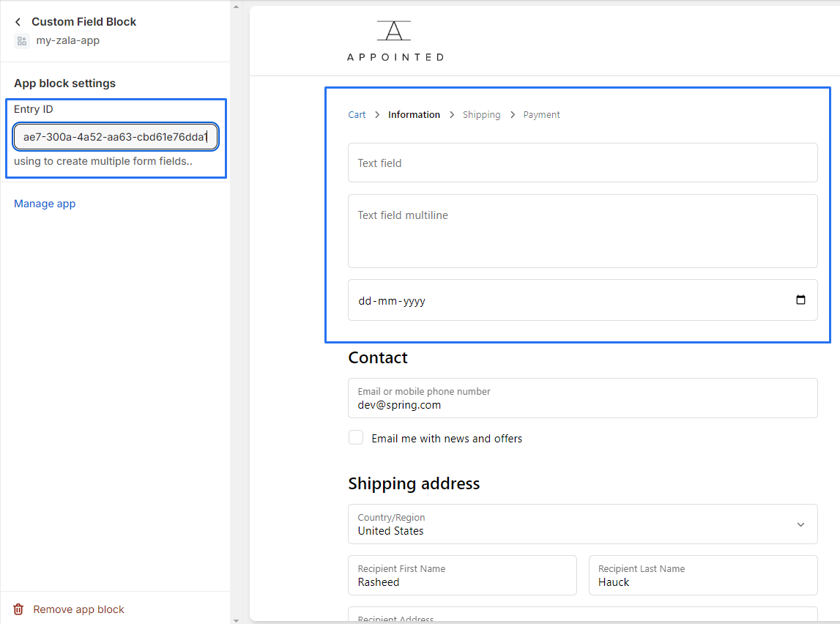Viewport: 840px width, 624px height.
Task: Click the trash icon for Remove app block
Action: coord(19,609)
